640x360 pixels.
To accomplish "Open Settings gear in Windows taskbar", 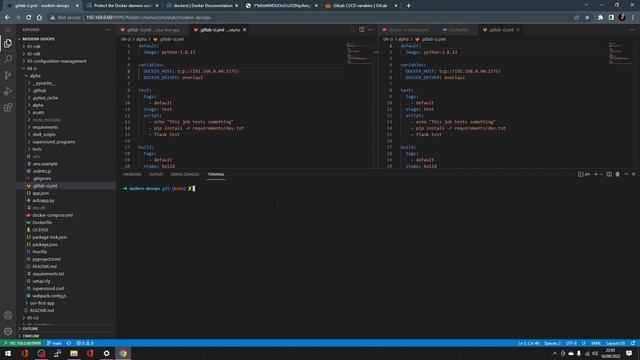I will (107, 353).
